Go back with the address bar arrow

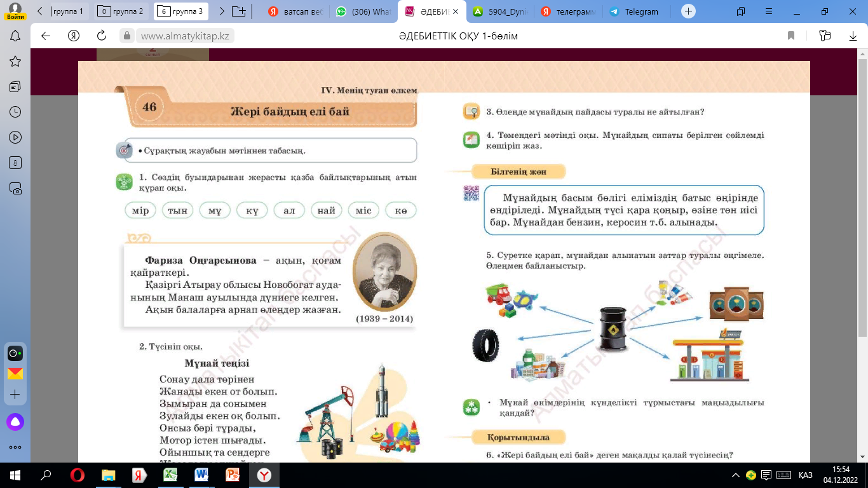[x=46, y=36]
